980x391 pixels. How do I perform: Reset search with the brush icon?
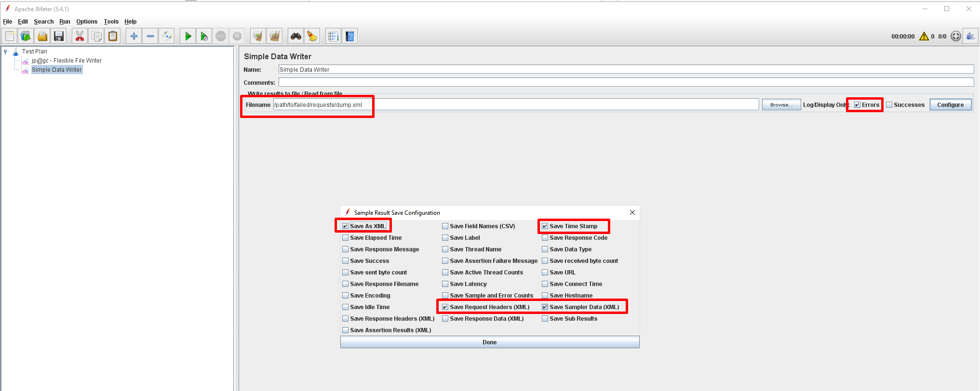[x=312, y=36]
